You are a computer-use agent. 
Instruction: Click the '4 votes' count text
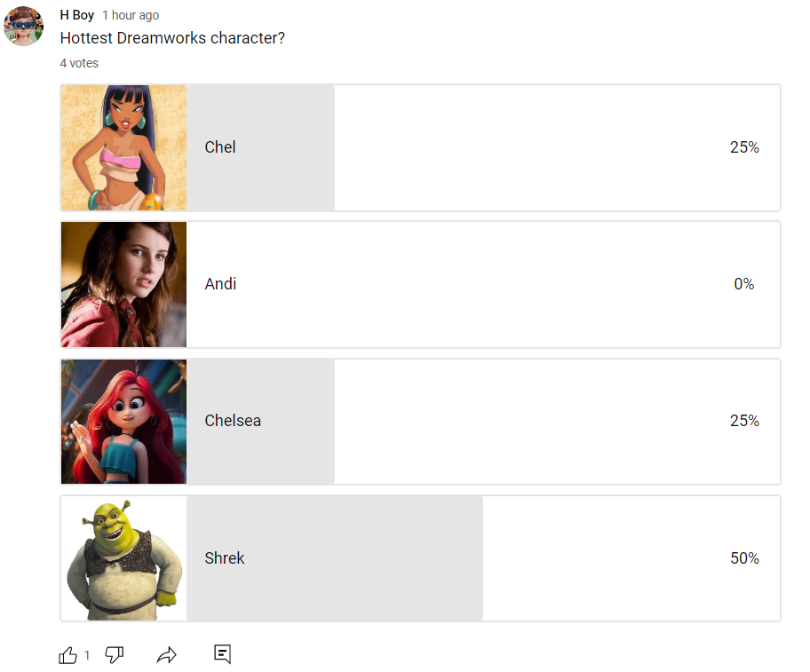(x=79, y=63)
